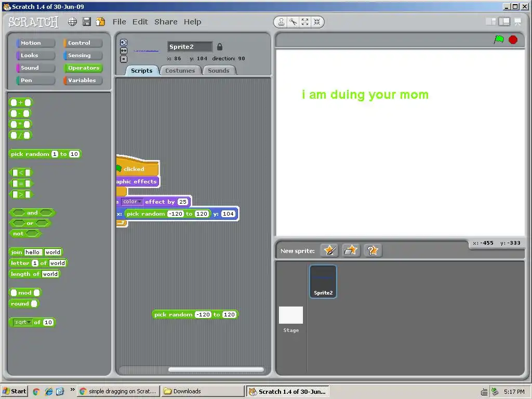The height and width of the screenshot is (399, 532).
Task: Click the save project floppy icon
Action: pyautogui.click(x=87, y=22)
